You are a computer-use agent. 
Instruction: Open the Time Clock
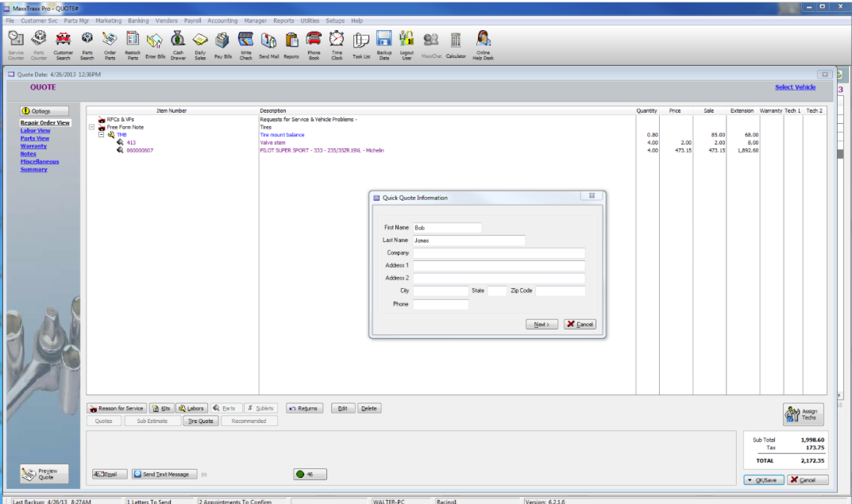click(x=337, y=40)
